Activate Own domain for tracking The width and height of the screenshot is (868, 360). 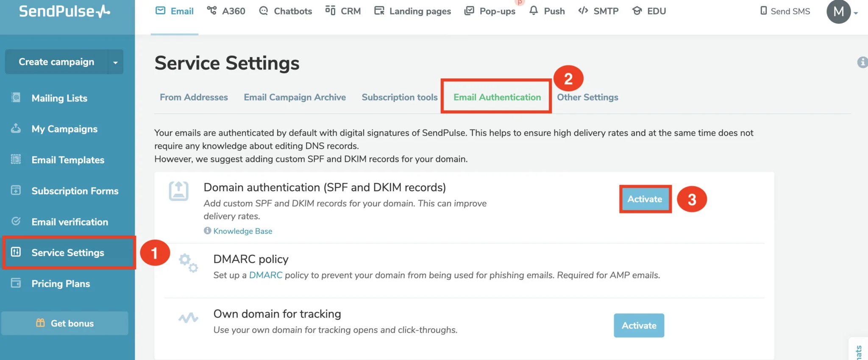point(639,325)
